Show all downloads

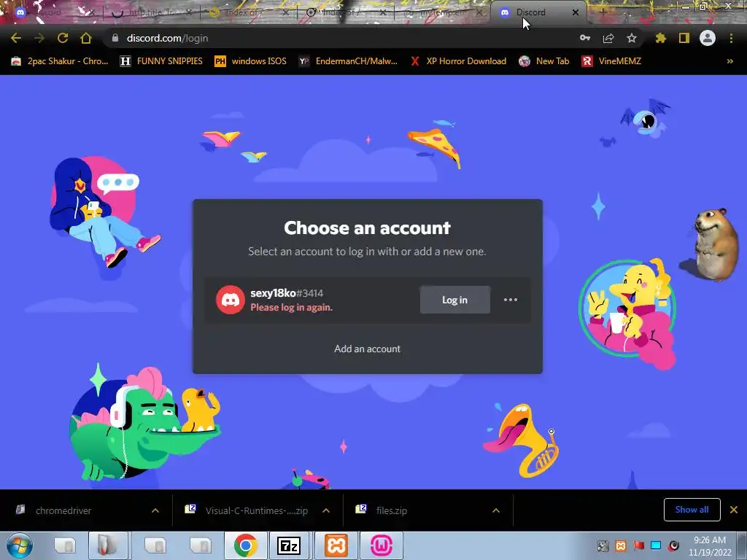point(692,510)
